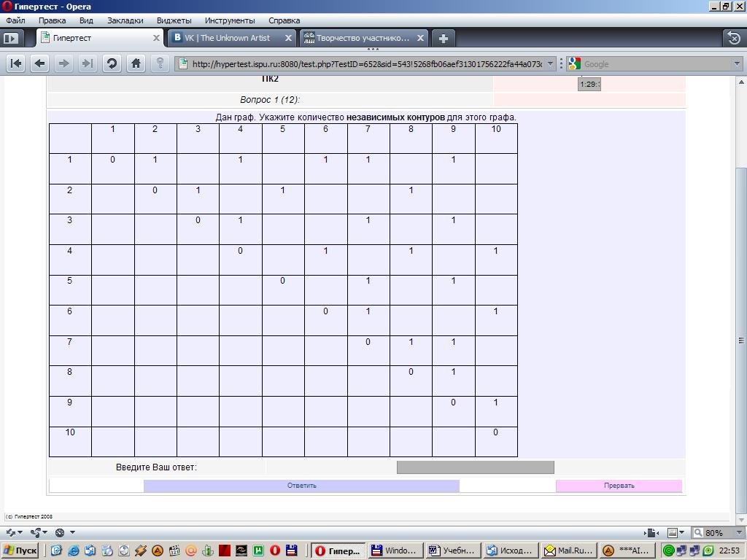Image resolution: width=747 pixels, height=560 pixels.
Task: Click the blue floppy disk quick launch icon
Action: pyautogui.click(x=292, y=551)
